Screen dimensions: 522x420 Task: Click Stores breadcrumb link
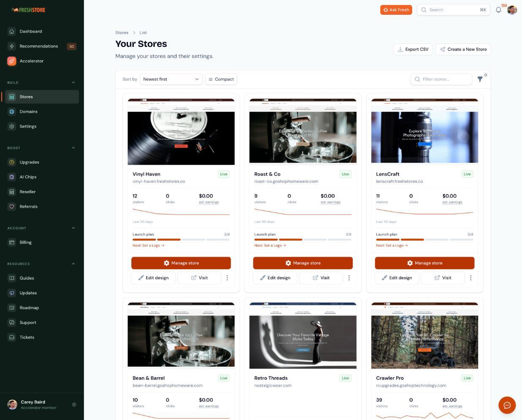click(x=122, y=33)
